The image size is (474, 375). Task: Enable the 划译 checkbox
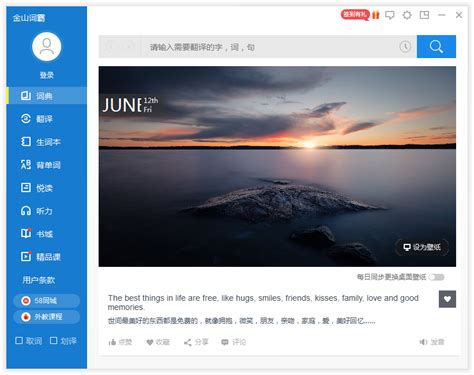(x=53, y=340)
